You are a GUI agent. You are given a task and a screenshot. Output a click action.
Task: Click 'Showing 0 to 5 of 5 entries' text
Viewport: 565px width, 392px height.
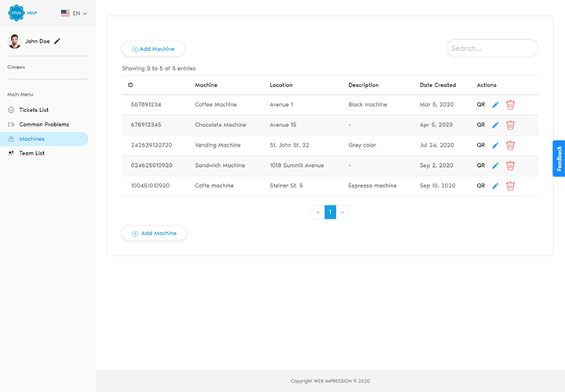159,68
